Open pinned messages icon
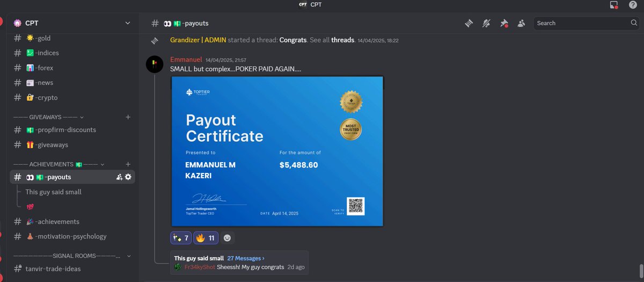 [x=503, y=23]
